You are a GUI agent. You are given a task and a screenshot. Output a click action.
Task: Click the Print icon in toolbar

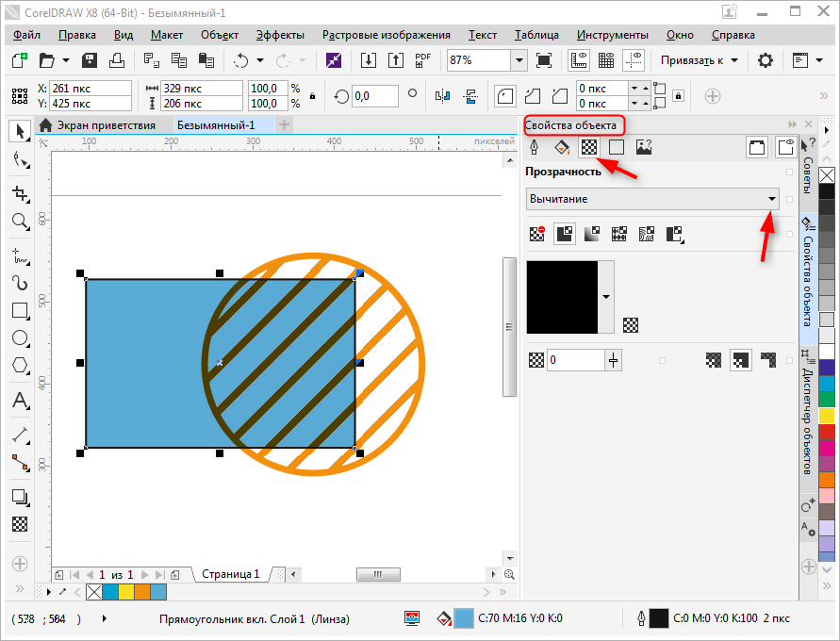click(117, 60)
